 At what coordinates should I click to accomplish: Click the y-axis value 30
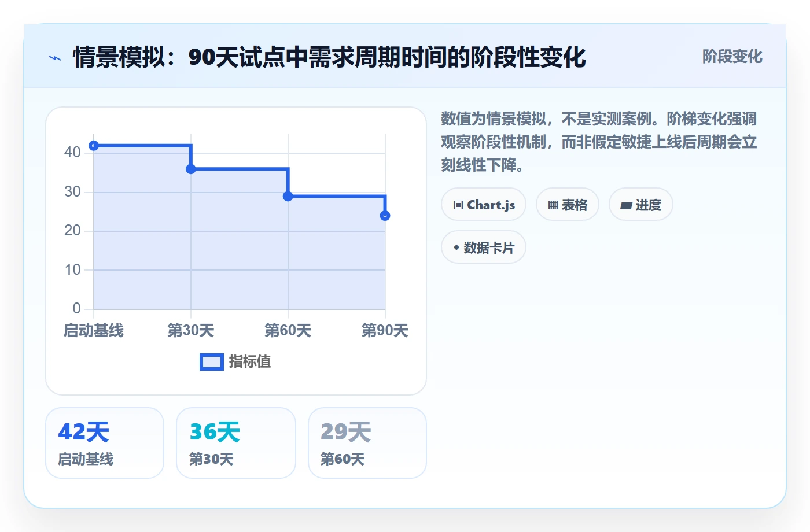click(72, 191)
